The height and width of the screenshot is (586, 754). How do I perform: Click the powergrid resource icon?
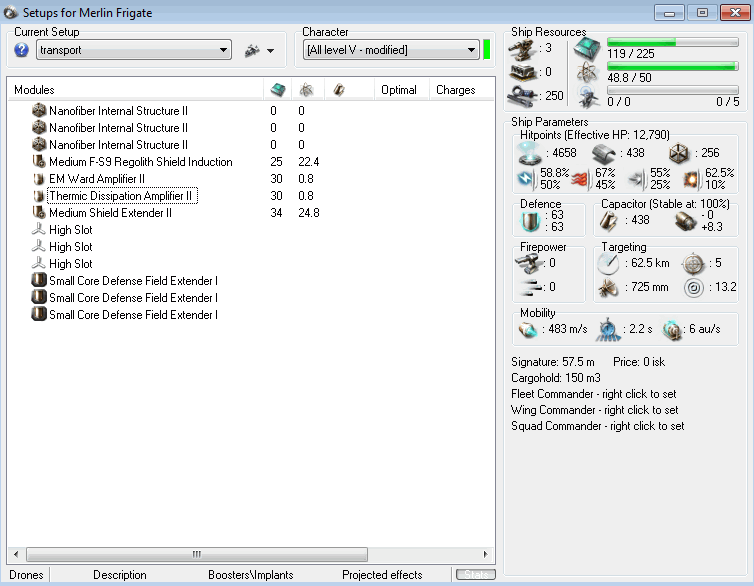point(587,73)
